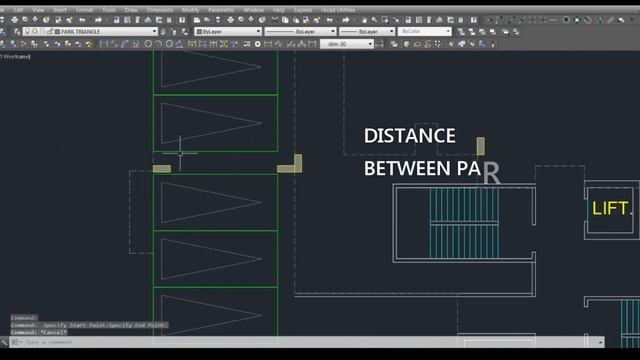The width and height of the screenshot is (640, 360).
Task: Click the Cut scissors icon
Action: click(x=275, y=20)
